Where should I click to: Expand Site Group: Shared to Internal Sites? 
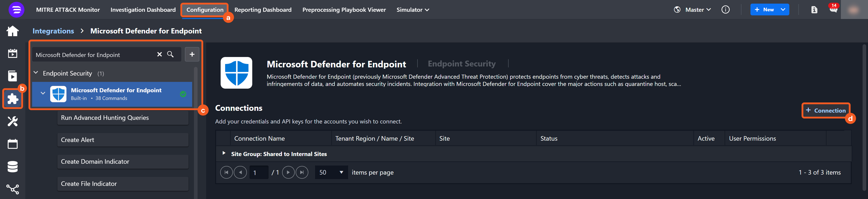224,154
